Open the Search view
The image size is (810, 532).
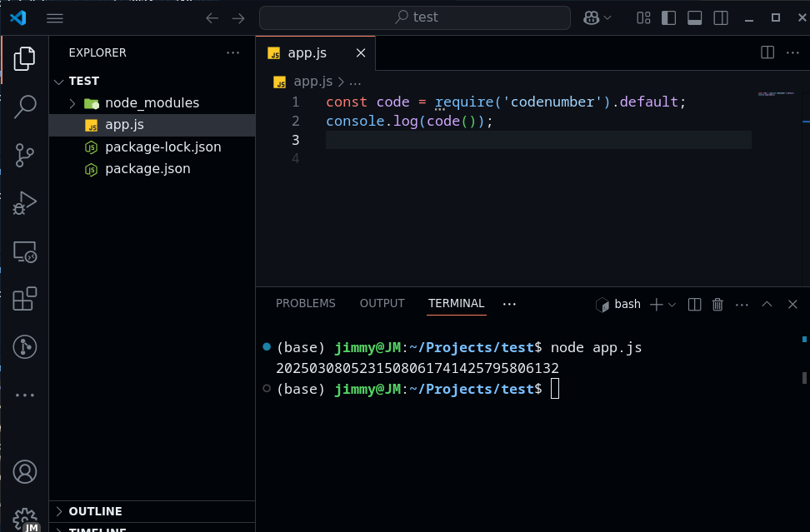pos(24,107)
